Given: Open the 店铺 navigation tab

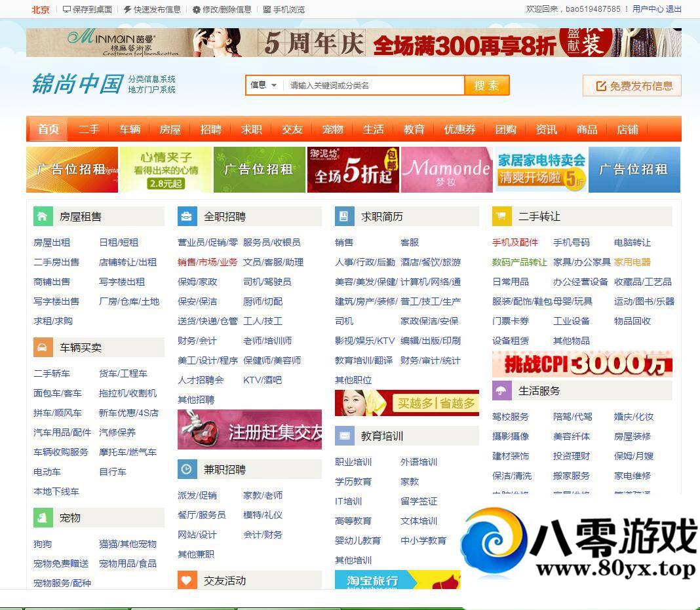Looking at the screenshot, I should point(627,130).
